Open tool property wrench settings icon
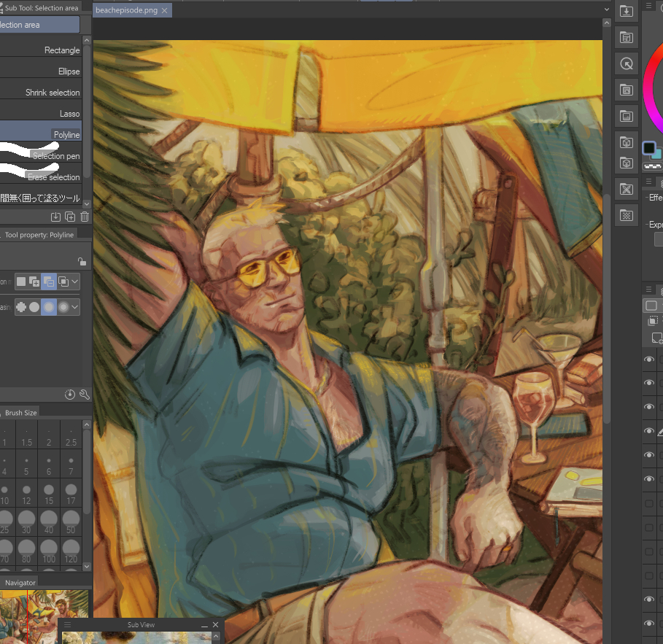 pyautogui.click(x=85, y=395)
